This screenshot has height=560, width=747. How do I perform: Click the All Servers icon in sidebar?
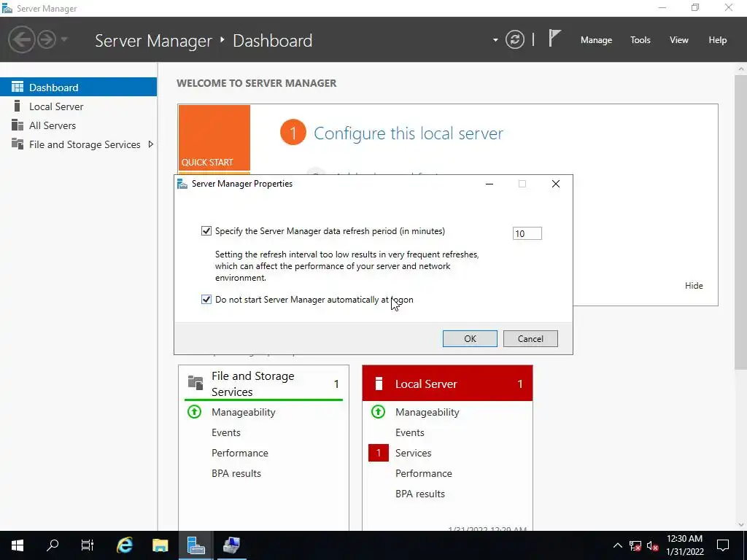click(18, 125)
